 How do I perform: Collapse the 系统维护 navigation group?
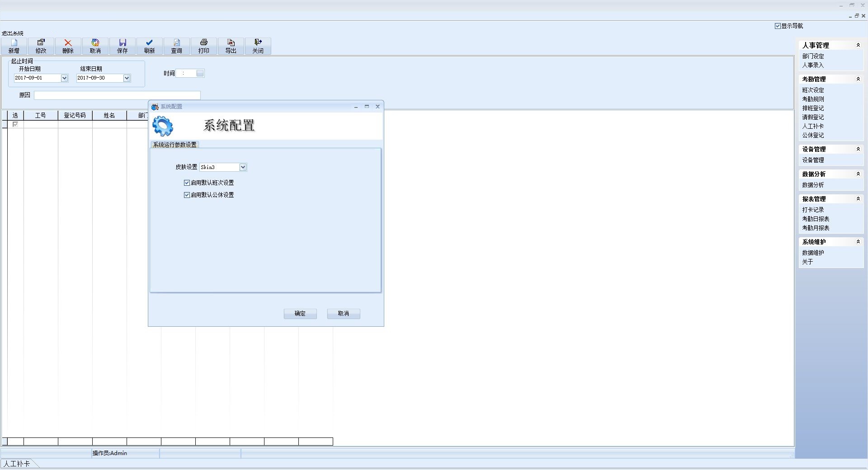click(858, 242)
